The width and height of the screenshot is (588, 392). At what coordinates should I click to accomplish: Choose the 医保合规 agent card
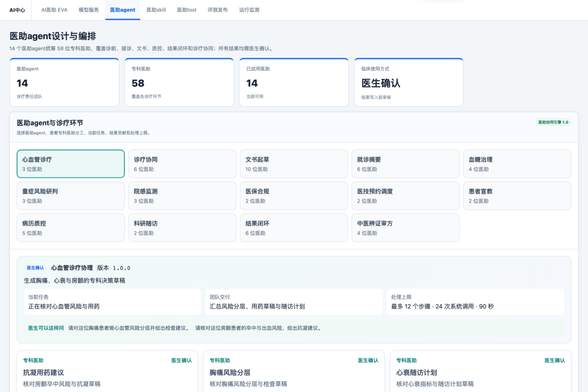click(294, 196)
